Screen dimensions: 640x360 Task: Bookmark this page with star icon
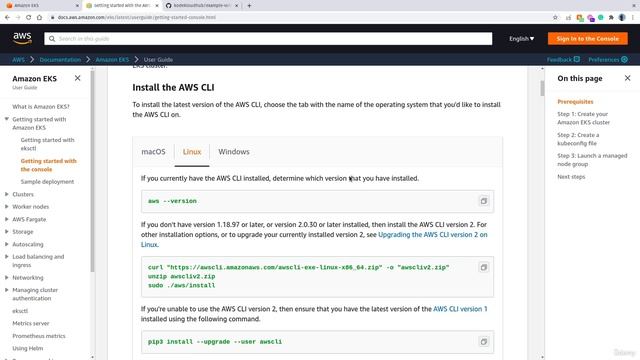pos(555,17)
